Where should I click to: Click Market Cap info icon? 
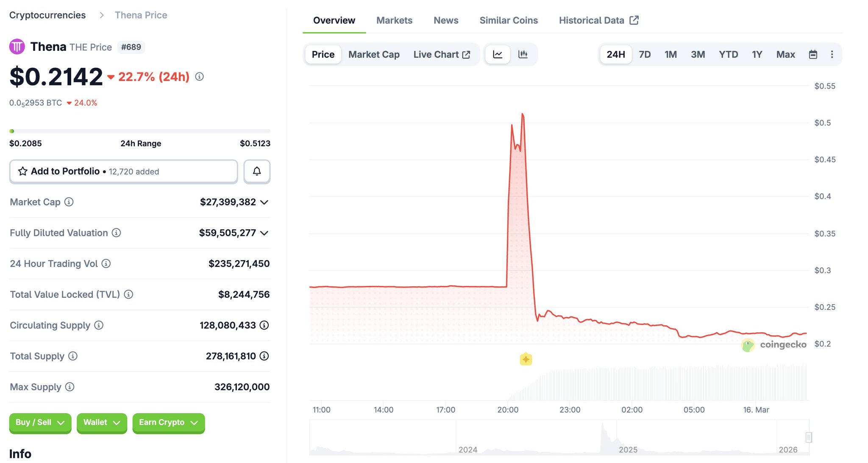tap(69, 202)
